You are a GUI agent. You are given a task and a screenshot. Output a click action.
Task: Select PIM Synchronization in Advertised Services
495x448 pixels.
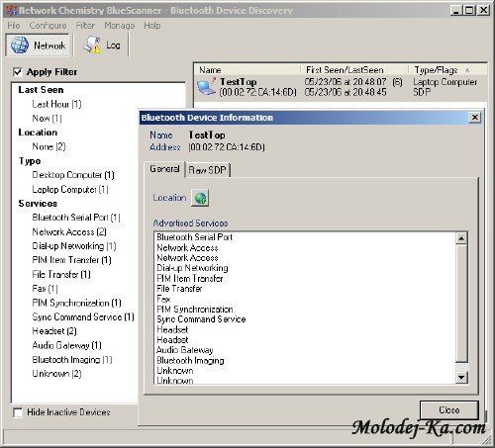pos(195,309)
